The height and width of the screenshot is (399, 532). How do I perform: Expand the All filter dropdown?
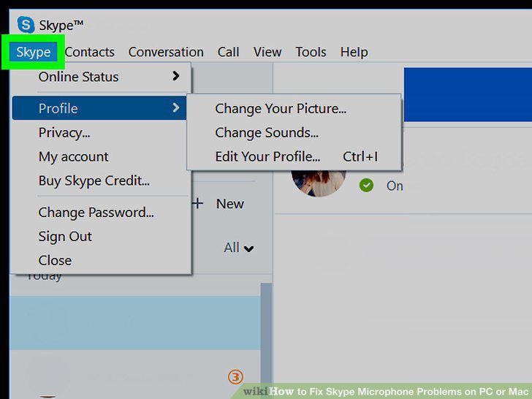238,248
